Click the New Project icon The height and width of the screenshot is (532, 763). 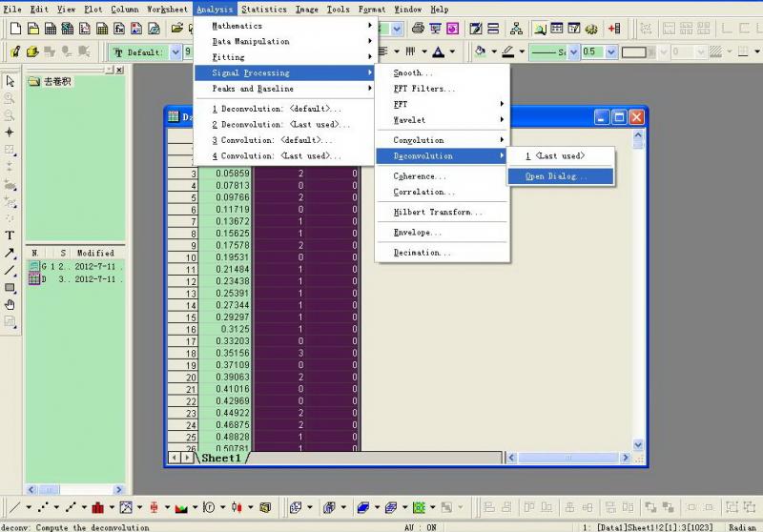[x=15, y=29]
